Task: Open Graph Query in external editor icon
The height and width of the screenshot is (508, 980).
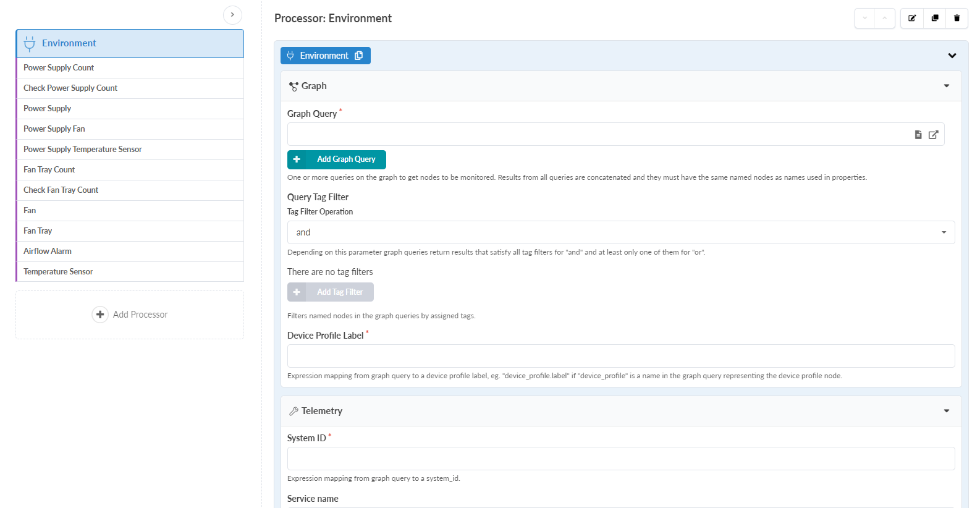Action: pyautogui.click(x=934, y=135)
